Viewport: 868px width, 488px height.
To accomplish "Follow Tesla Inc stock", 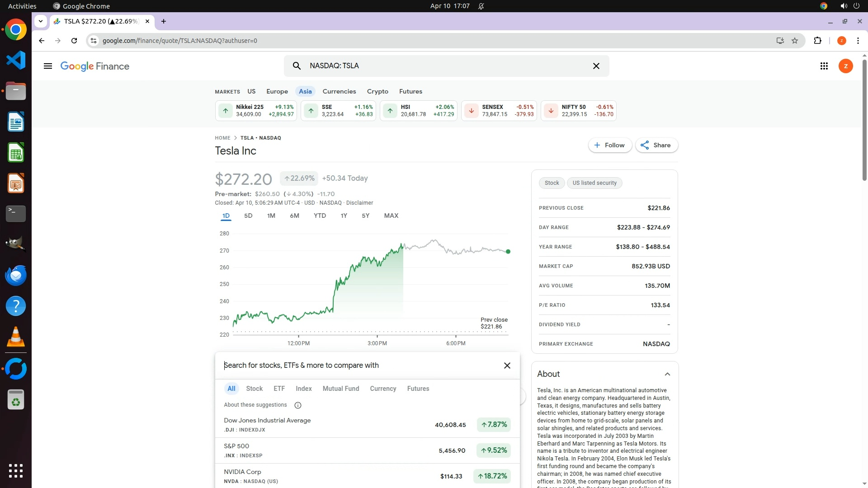I will (609, 145).
